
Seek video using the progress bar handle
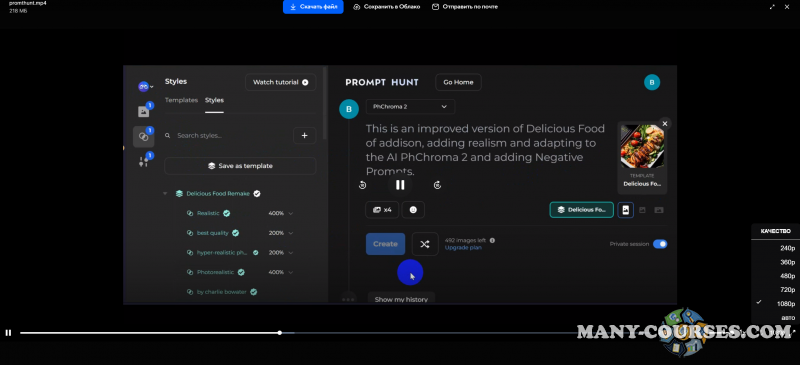(x=280, y=333)
